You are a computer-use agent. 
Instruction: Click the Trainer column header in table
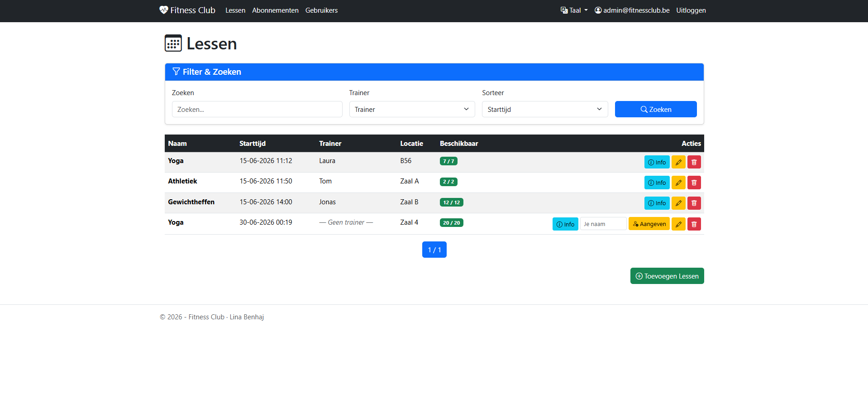(x=330, y=143)
